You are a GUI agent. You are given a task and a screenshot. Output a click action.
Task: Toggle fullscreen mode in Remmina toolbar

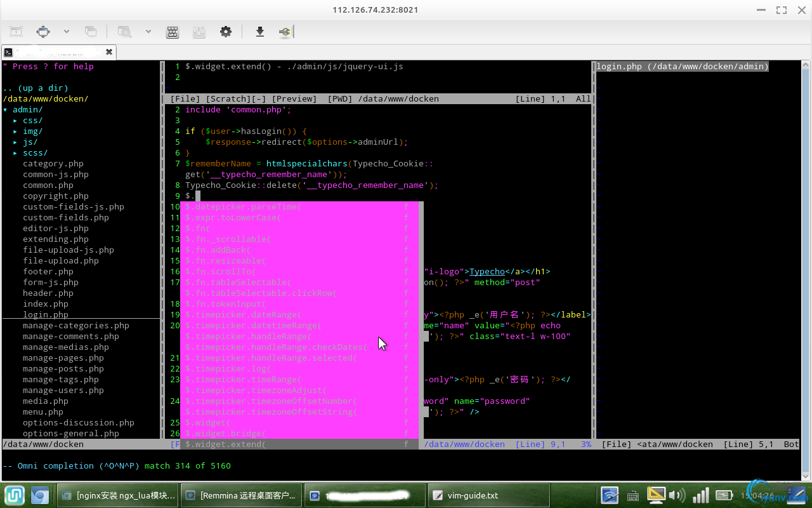[x=43, y=31]
